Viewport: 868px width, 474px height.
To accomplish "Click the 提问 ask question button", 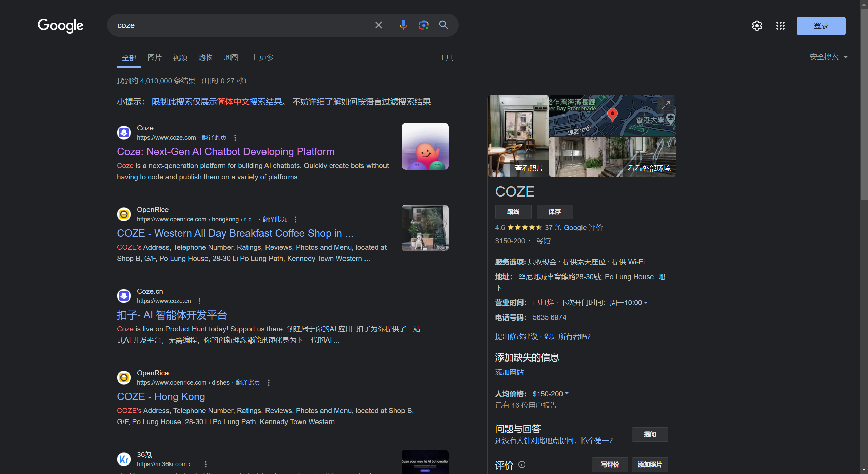I will 650,434.
